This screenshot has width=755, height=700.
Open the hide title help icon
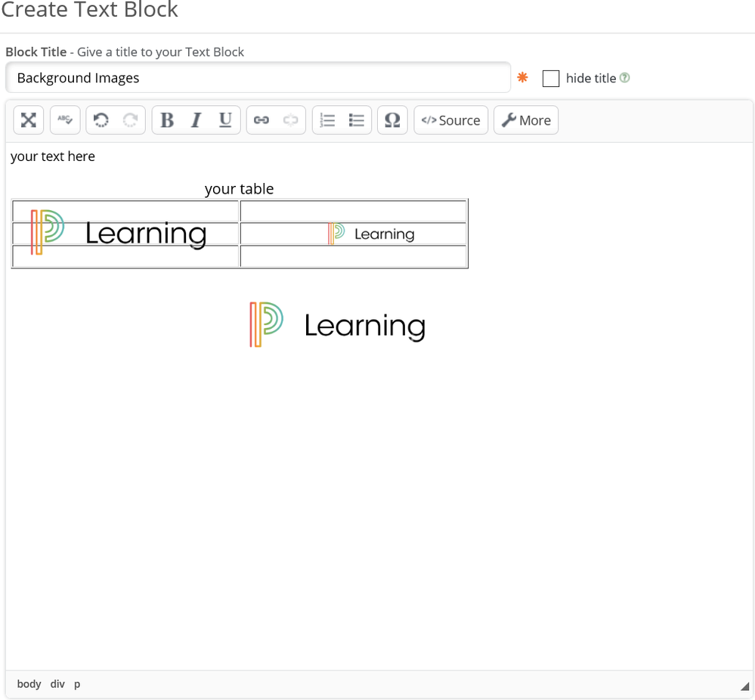624,78
